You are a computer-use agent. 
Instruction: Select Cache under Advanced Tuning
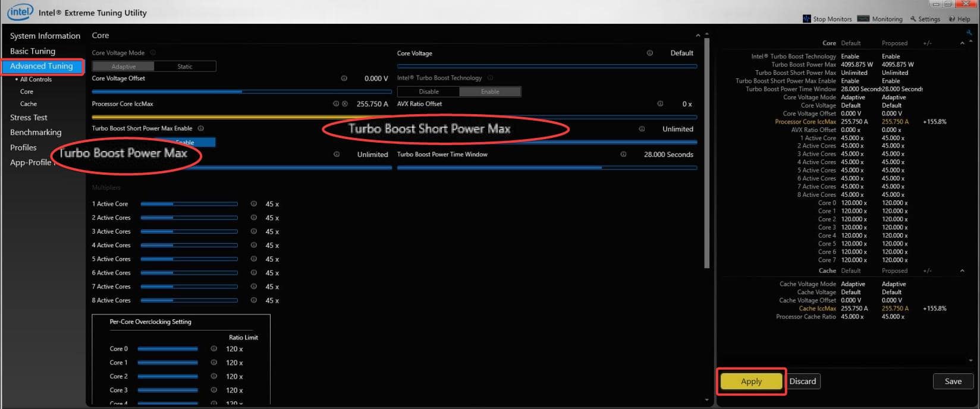tap(29, 104)
